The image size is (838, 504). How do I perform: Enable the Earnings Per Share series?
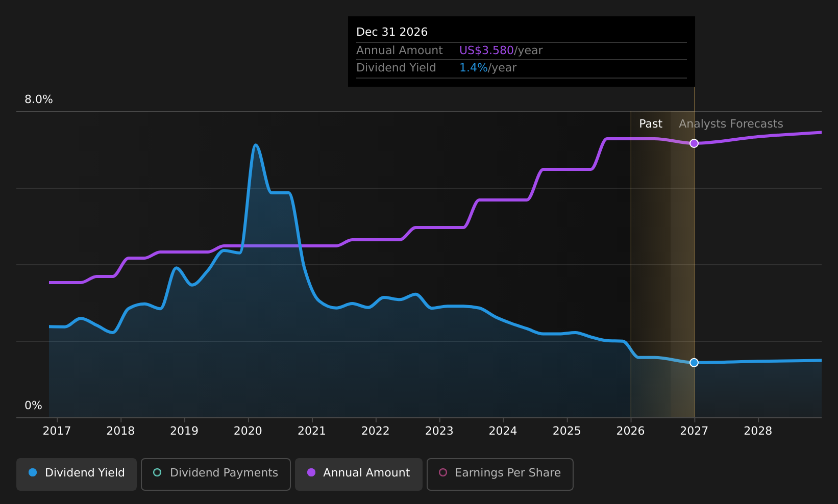click(500, 474)
